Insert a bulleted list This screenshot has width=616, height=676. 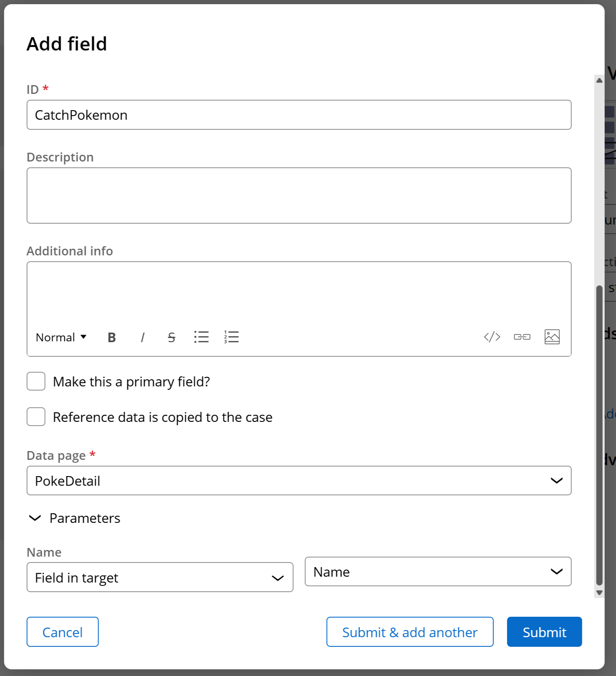click(201, 337)
